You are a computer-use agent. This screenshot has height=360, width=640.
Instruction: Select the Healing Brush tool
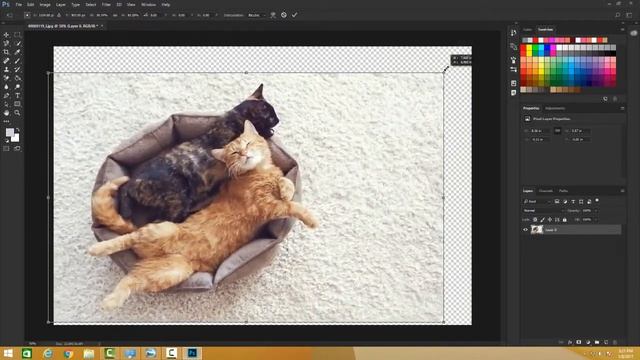pos(6,61)
